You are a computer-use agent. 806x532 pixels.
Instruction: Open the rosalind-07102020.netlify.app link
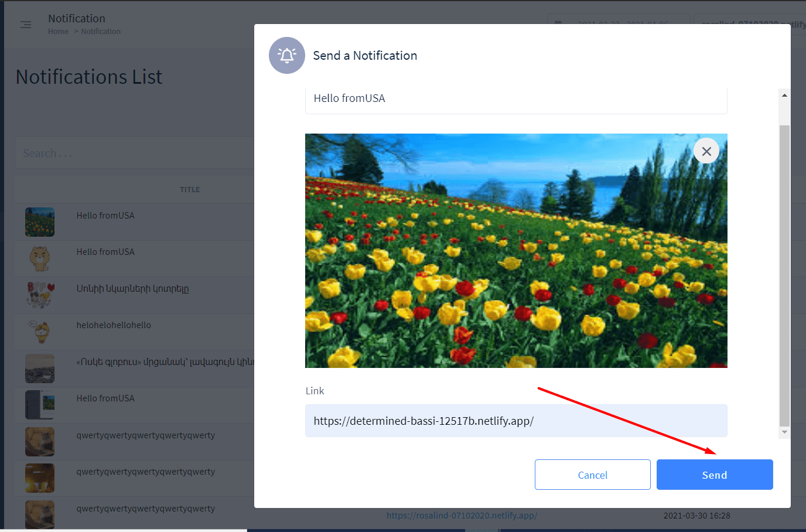(x=462, y=516)
